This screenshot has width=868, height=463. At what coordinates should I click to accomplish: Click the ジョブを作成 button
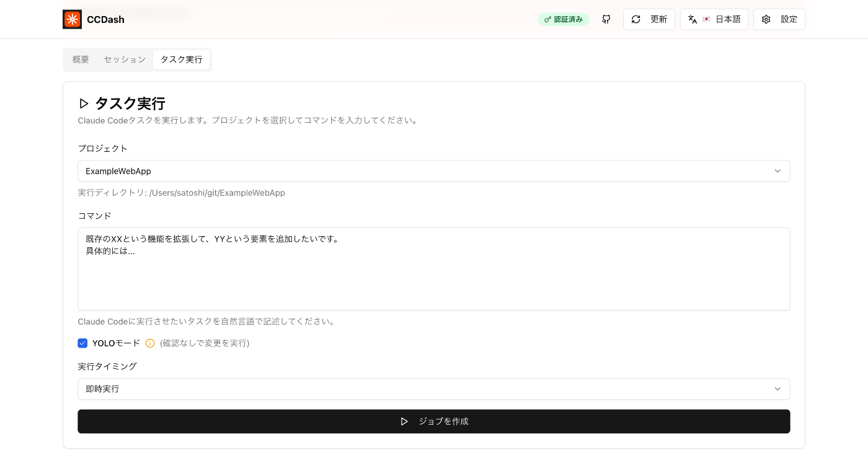(434, 421)
